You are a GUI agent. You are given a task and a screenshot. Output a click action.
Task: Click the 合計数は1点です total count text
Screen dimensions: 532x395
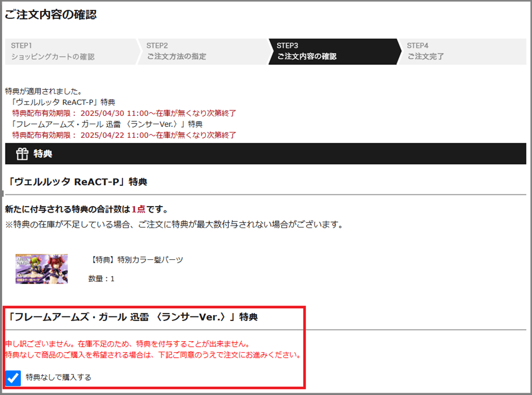86,209
